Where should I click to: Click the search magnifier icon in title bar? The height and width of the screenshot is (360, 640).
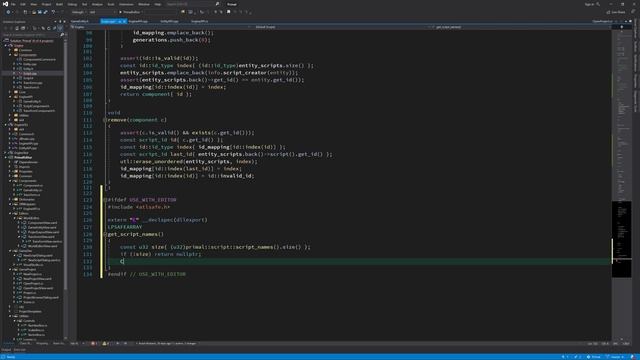point(217,4)
